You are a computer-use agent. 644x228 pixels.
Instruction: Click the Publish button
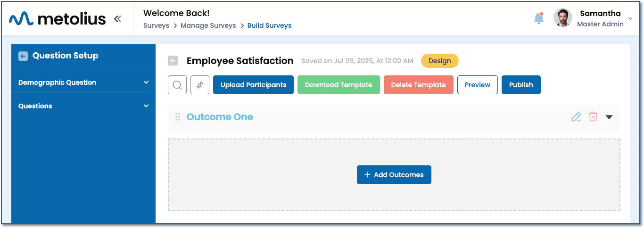[x=521, y=85]
